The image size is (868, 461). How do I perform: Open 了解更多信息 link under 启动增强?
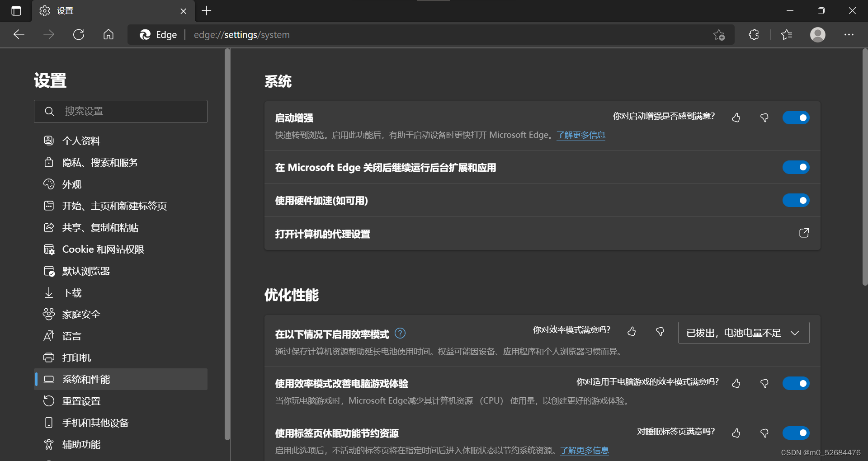tap(581, 135)
